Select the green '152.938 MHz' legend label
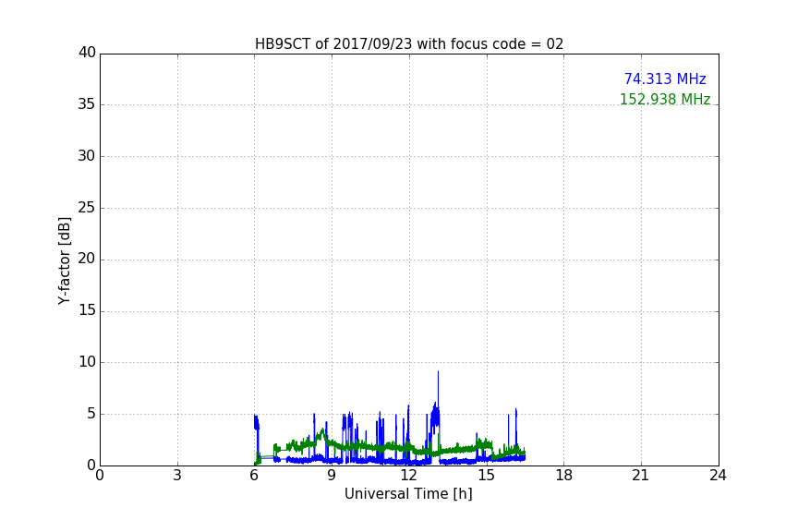Image resolution: width=798 pixels, height=532 pixels. click(x=665, y=99)
